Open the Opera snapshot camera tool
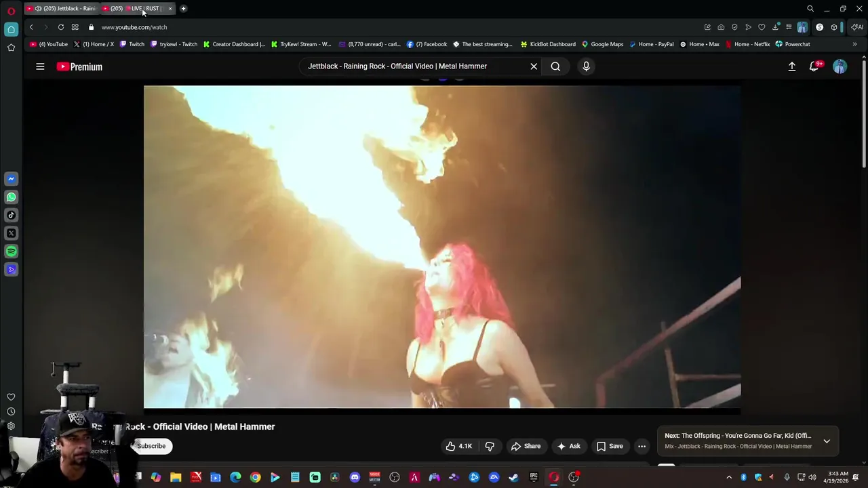Screen dimensions: 868x488 (721, 27)
